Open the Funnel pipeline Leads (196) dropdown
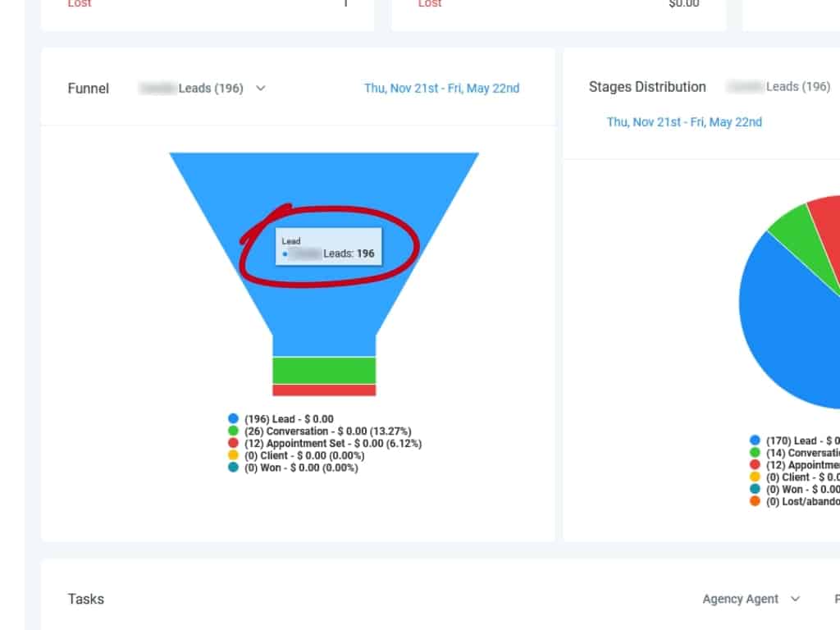This screenshot has height=630, width=840. point(203,89)
